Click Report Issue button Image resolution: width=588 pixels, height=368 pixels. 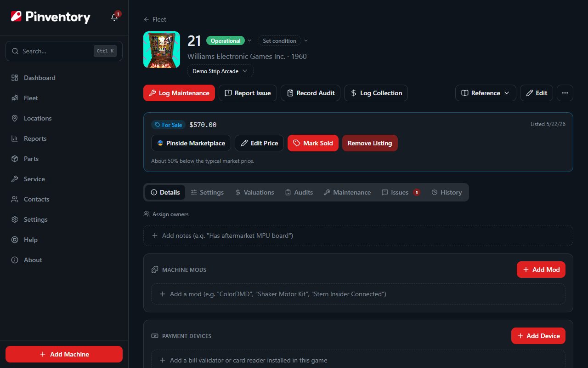[x=248, y=93]
